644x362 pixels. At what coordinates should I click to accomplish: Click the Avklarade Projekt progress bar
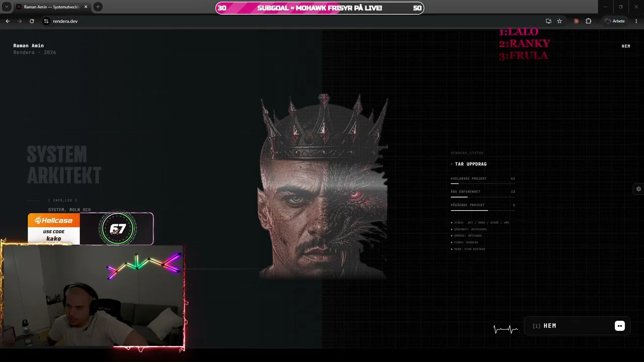[x=483, y=184]
